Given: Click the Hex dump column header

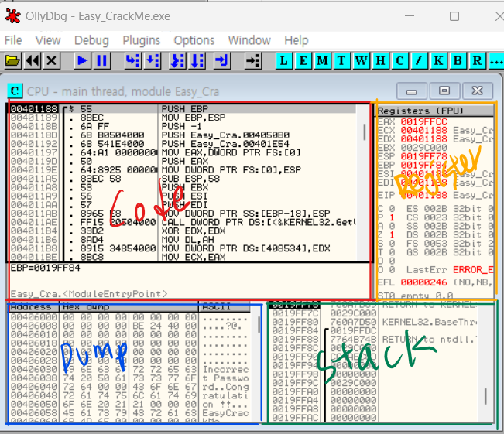Looking at the screenshot, I should click(129, 307).
